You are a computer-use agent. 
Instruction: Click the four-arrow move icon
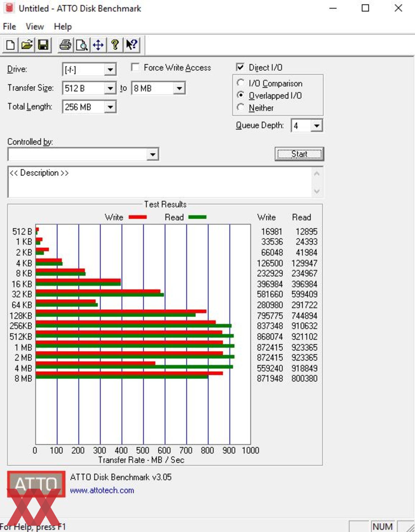click(x=98, y=45)
